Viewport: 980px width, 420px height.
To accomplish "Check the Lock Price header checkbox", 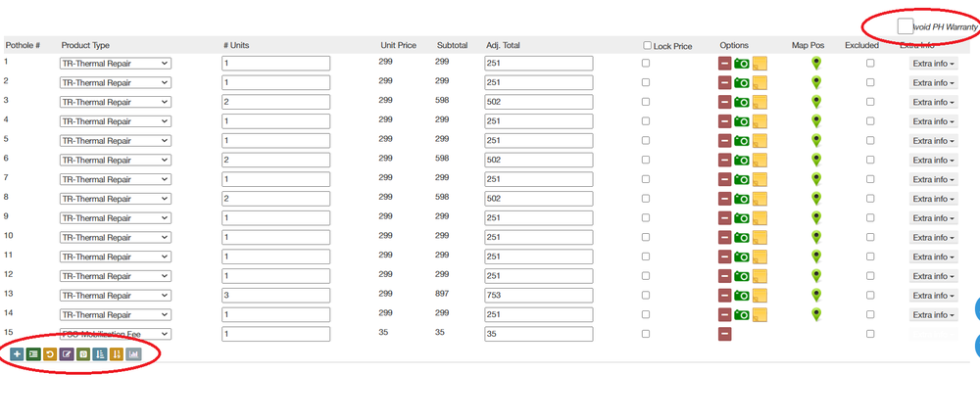I will [x=648, y=45].
